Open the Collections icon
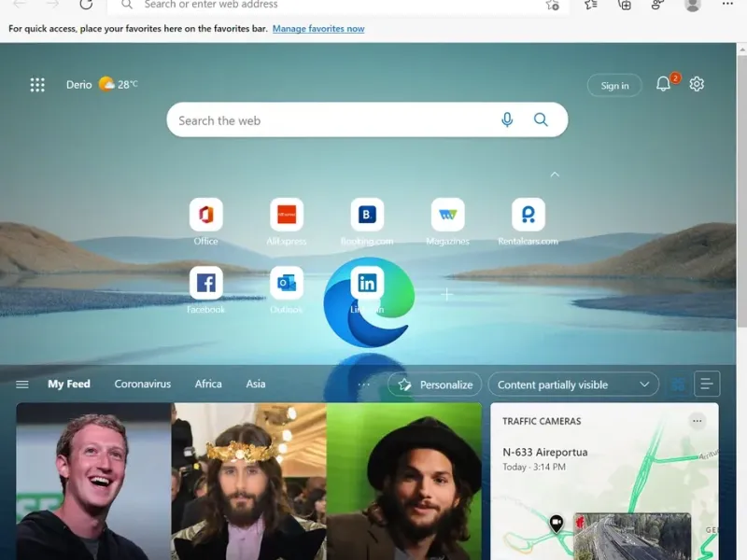The height and width of the screenshot is (560, 747). point(625,5)
